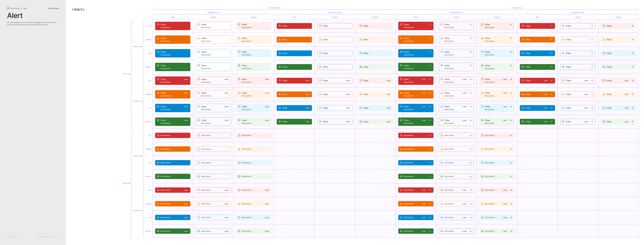The image size is (644, 245).
Task: Close standard Warning title-only alert without Label
Action: [633, 40]
